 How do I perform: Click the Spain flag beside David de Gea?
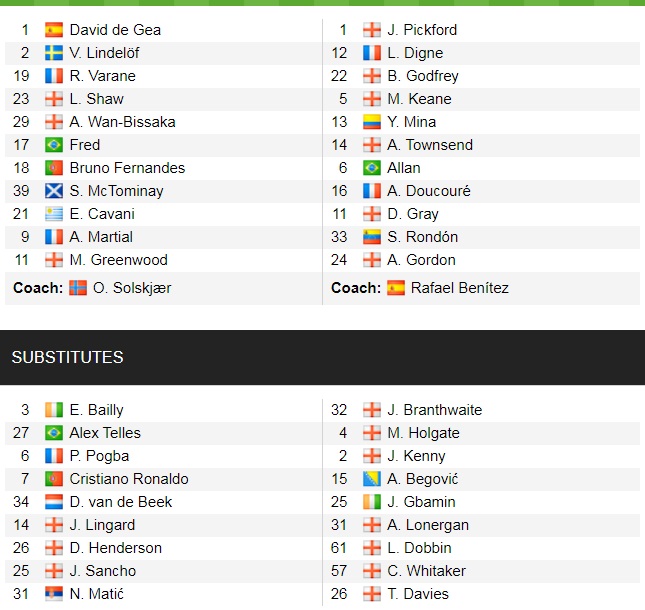(x=54, y=30)
